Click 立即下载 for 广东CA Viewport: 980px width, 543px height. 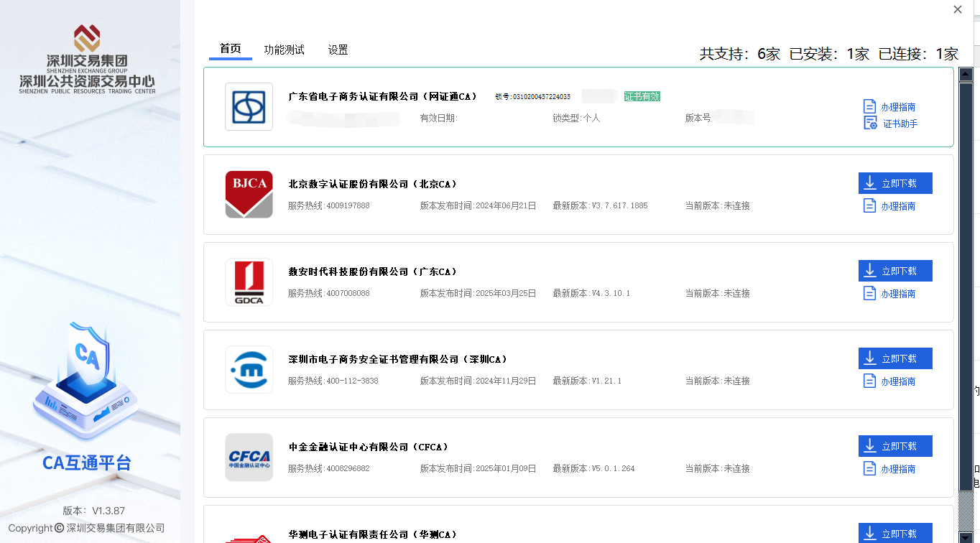895,271
